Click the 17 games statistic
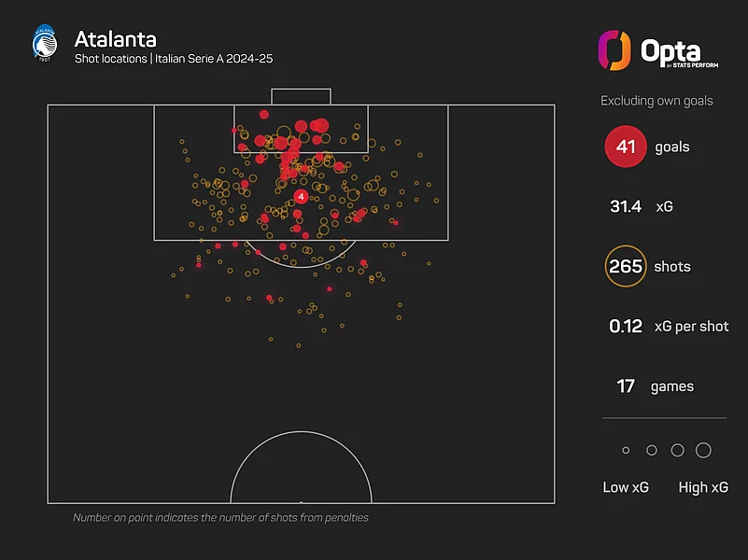This screenshot has height=560, width=748. [626, 385]
